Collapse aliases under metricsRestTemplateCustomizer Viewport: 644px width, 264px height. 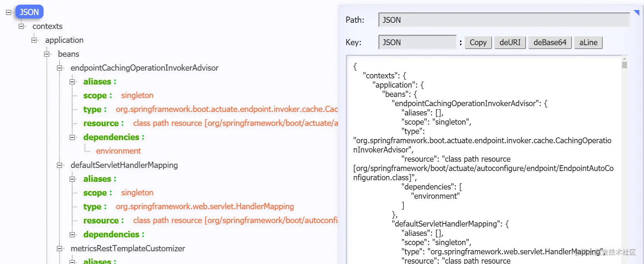coord(72,262)
